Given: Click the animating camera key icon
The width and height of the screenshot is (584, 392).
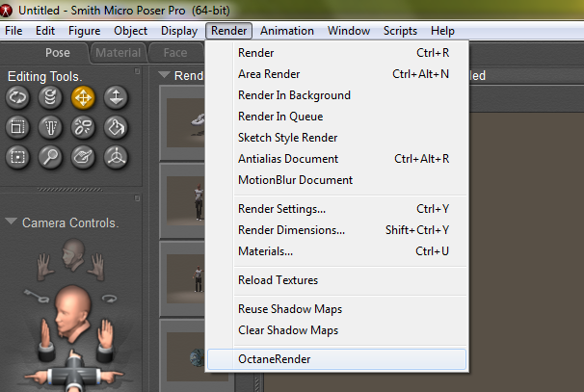Looking at the screenshot, I should (37, 296).
